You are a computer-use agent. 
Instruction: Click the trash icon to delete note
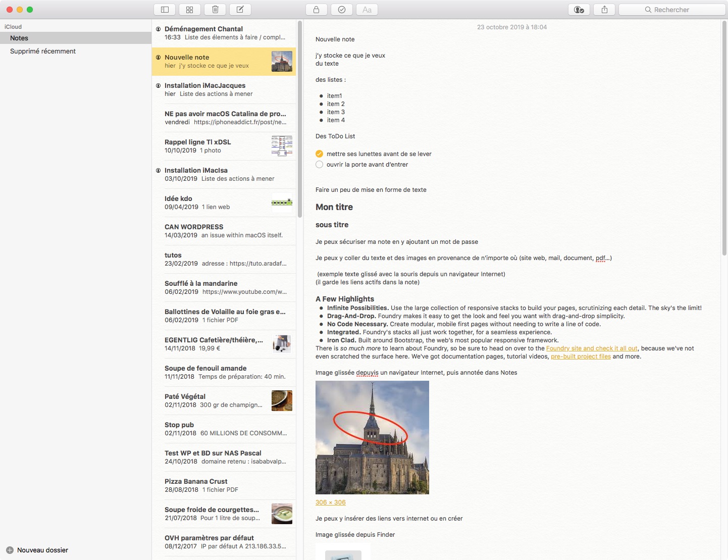click(215, 10)
